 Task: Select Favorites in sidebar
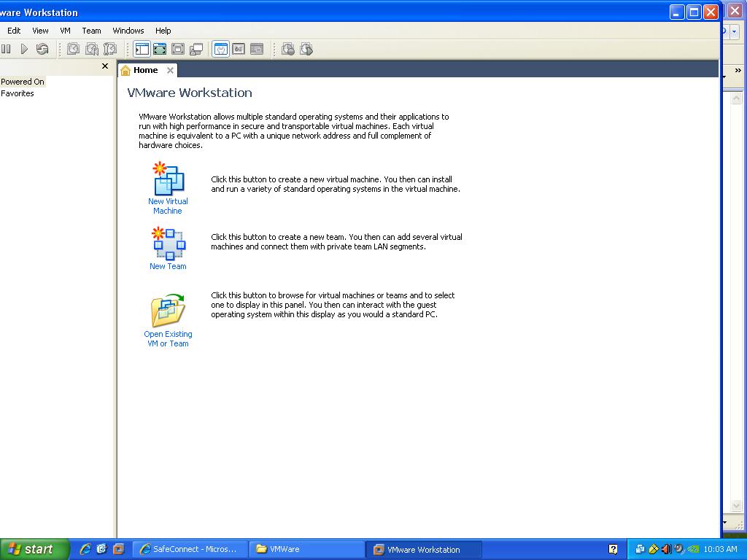pyautogui.click(x=18, y=93)
